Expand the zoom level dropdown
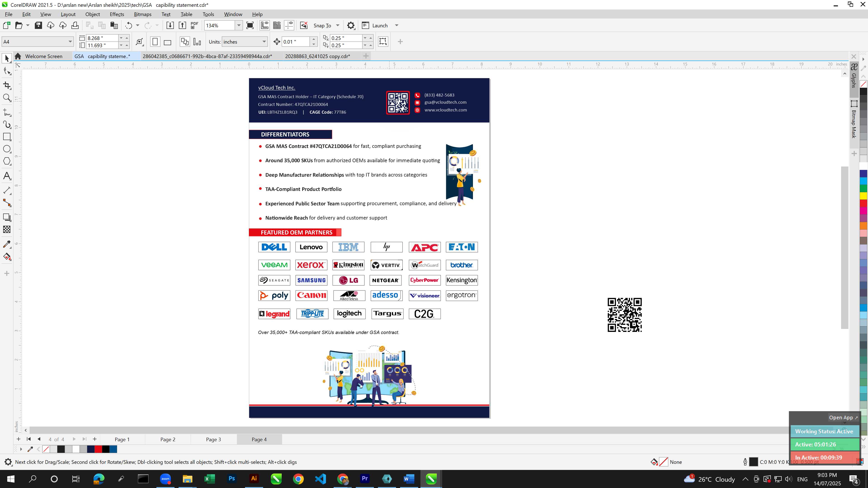 tap(238, 26)
